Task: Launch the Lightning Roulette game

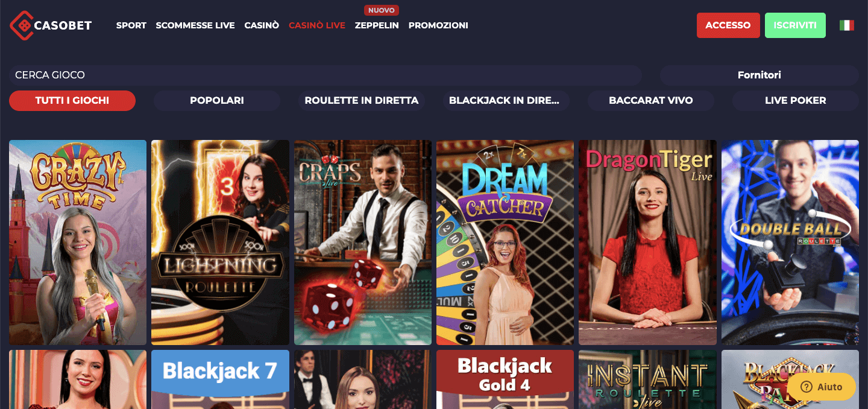Action: coord(220,243)
